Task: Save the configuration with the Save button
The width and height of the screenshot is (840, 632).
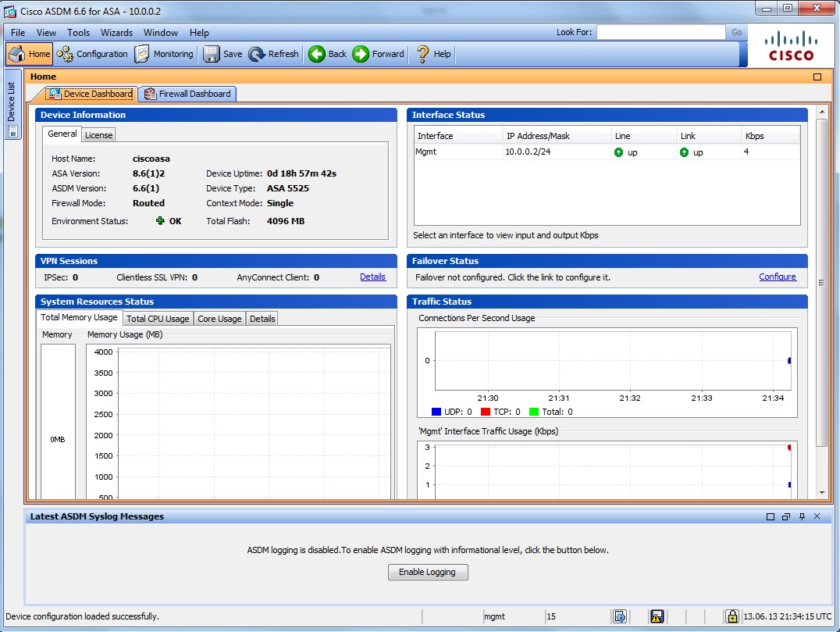Action: [222, 54]
